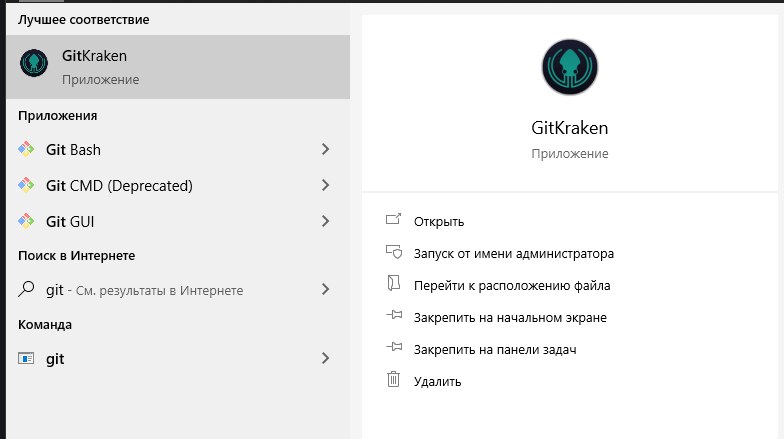Click the magnifier icon beside git web search
This screenshot has height=439, width=784.
[26, 289]
